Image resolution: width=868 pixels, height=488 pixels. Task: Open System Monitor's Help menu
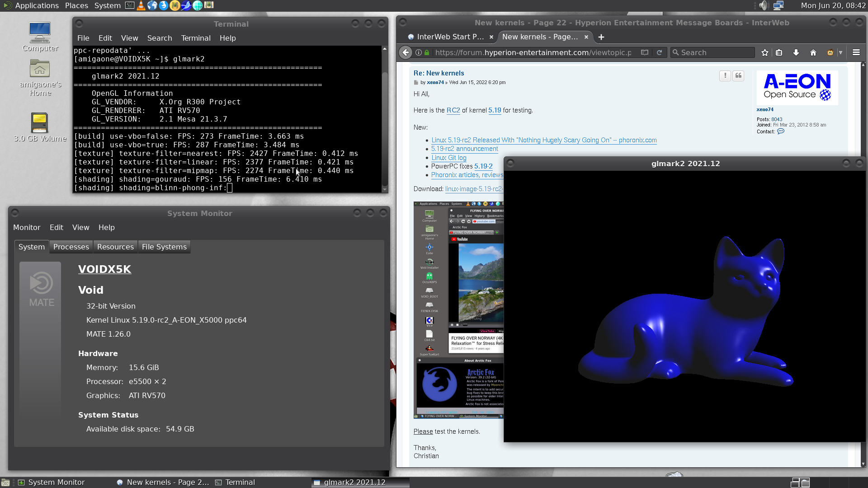[x=107, y=227]
